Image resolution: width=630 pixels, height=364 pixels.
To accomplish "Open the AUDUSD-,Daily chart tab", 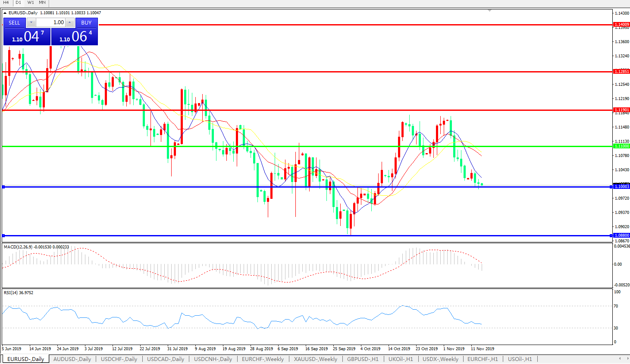I will tap(72, 359).
